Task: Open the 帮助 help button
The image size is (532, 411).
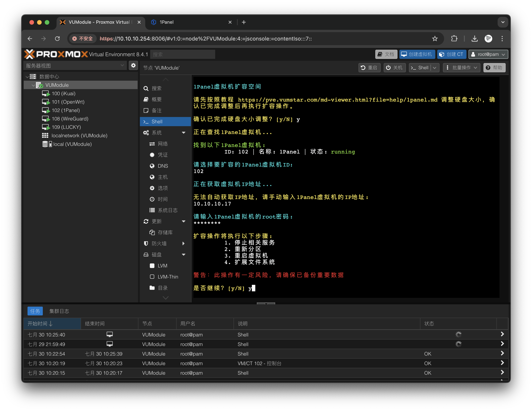Action: tap(494, 68)
